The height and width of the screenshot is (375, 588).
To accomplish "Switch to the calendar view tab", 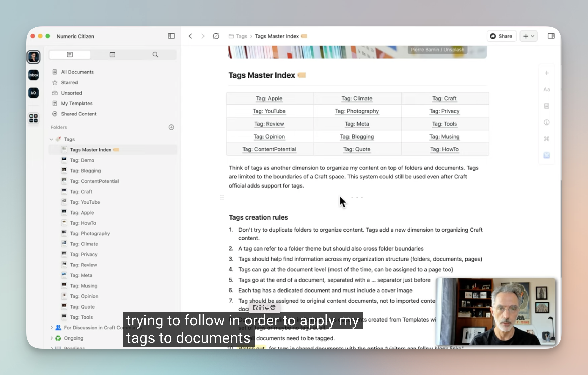I will [112, 55].
